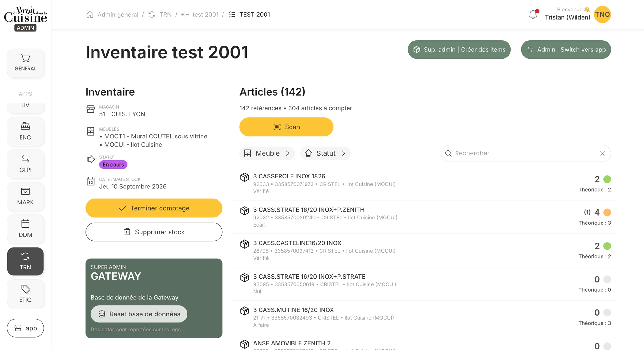Viewport: 644px width, 350px height.
Task: Go to TRN in breadcrumb
Action: click(166, 15)
